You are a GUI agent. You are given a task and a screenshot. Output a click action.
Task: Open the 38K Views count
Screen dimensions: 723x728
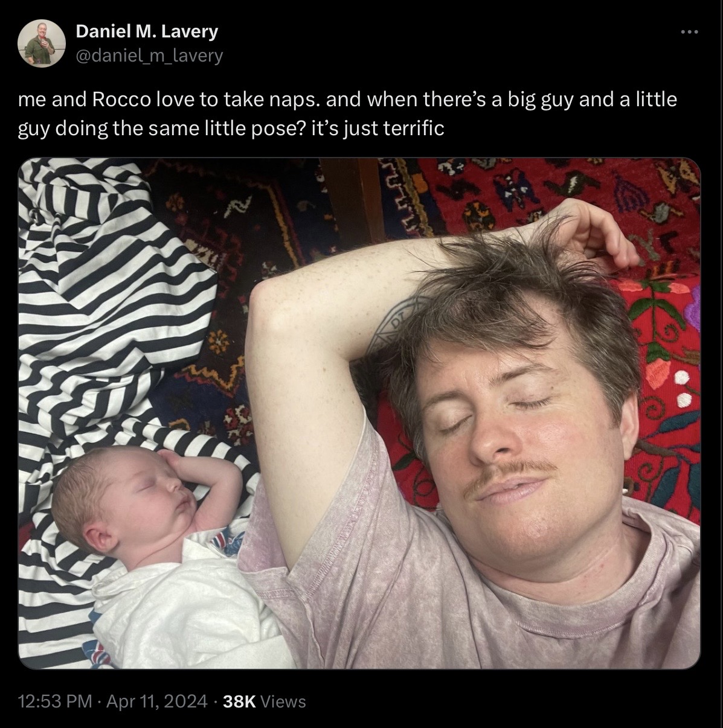[x=264, y=701]
